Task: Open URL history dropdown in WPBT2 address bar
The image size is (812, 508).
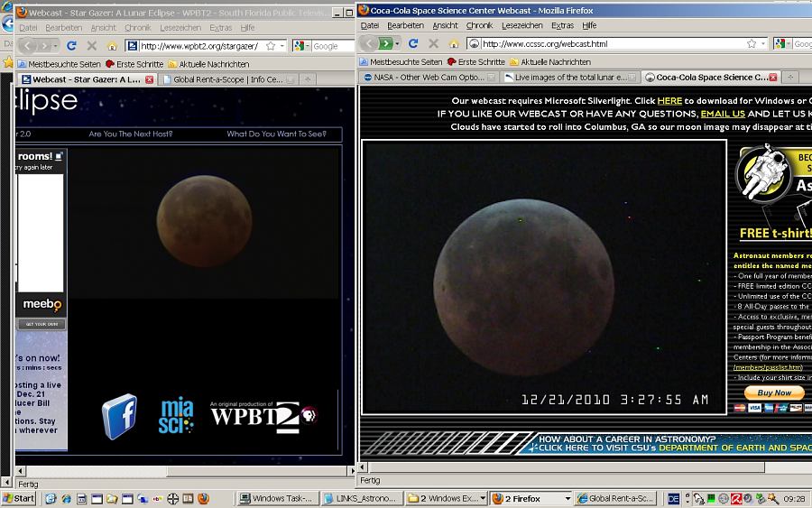Action: pyautogui.click(x=282, y=46)
